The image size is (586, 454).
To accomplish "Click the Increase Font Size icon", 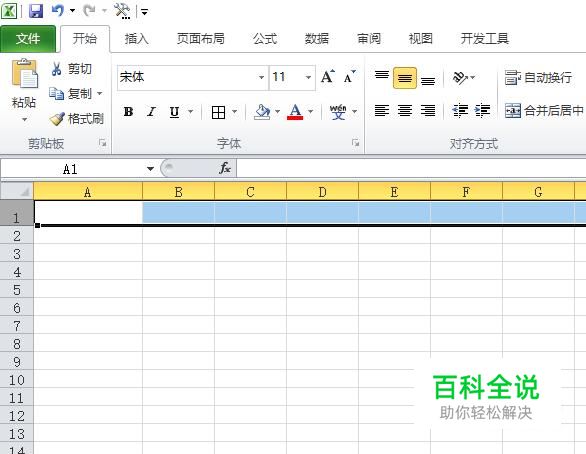I will tap(328, 77).
